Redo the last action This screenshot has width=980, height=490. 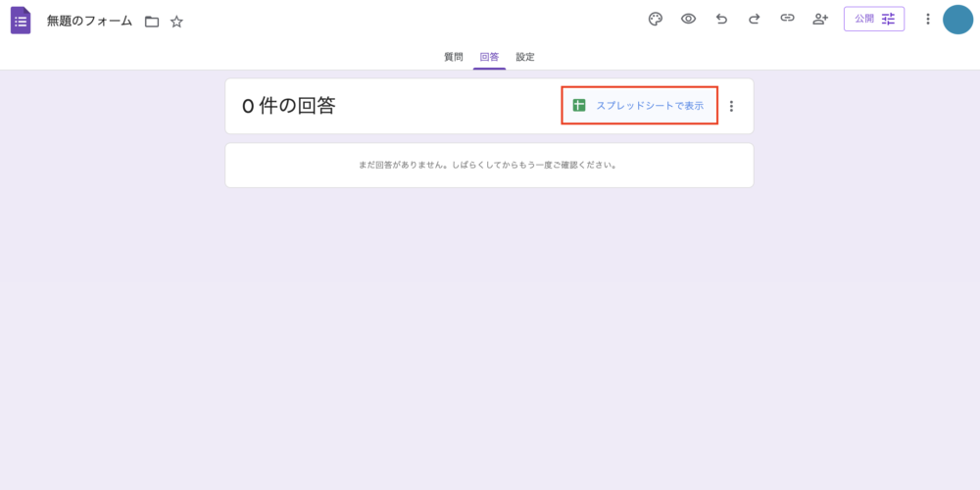coord(755,19)
